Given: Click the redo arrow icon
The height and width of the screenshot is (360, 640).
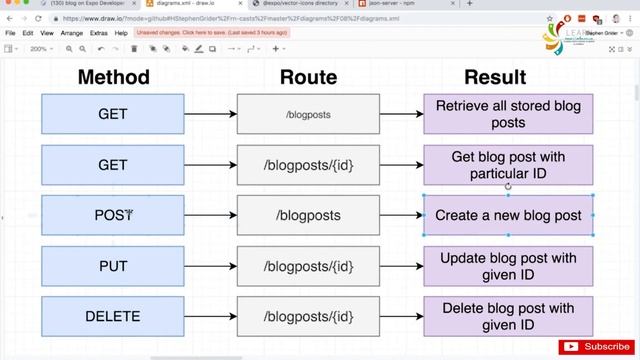Looking at the screenshot, I should [116, 49].
